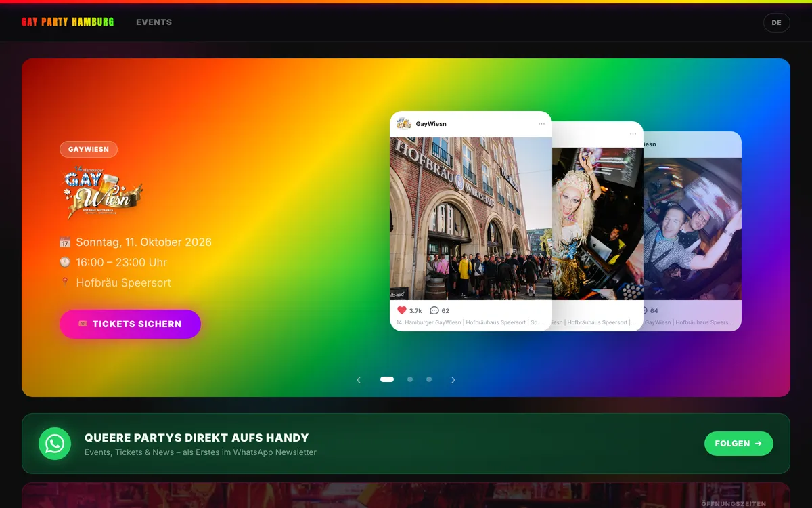Go to next slide with right chevron
The height and width of the screenshot is (508, 812).
point(453,380)
